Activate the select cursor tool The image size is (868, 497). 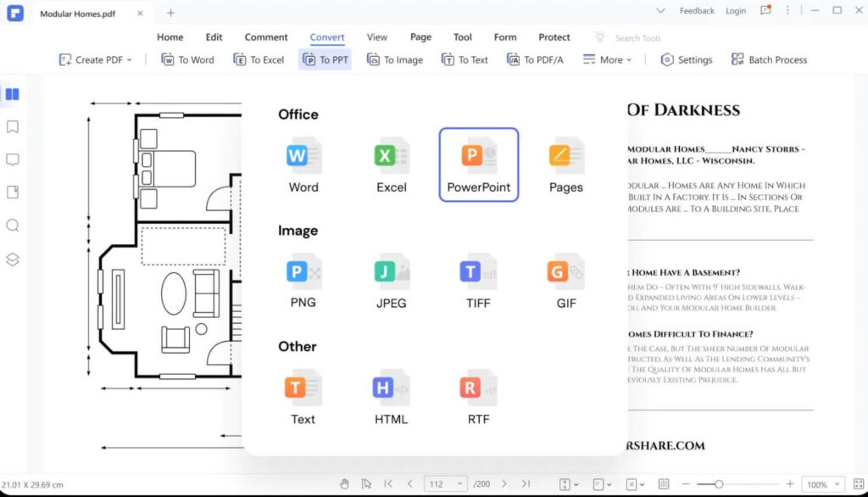coord(366,484)
